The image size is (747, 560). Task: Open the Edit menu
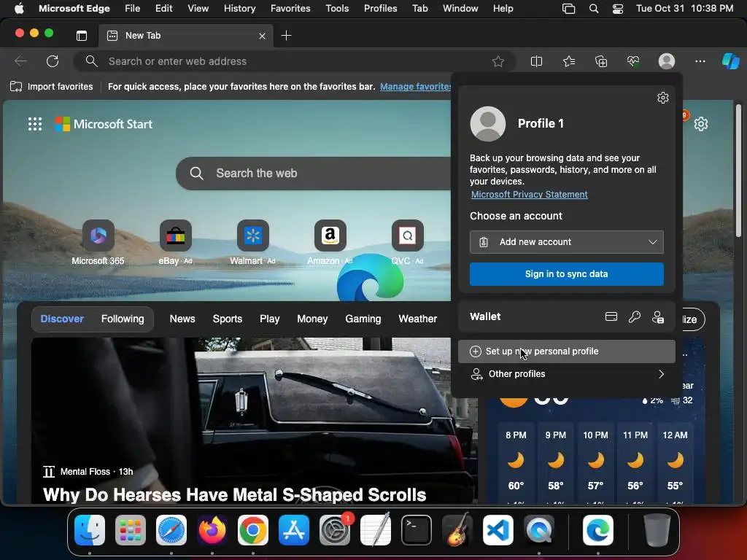pyautogui.click(x=164, y=8)
